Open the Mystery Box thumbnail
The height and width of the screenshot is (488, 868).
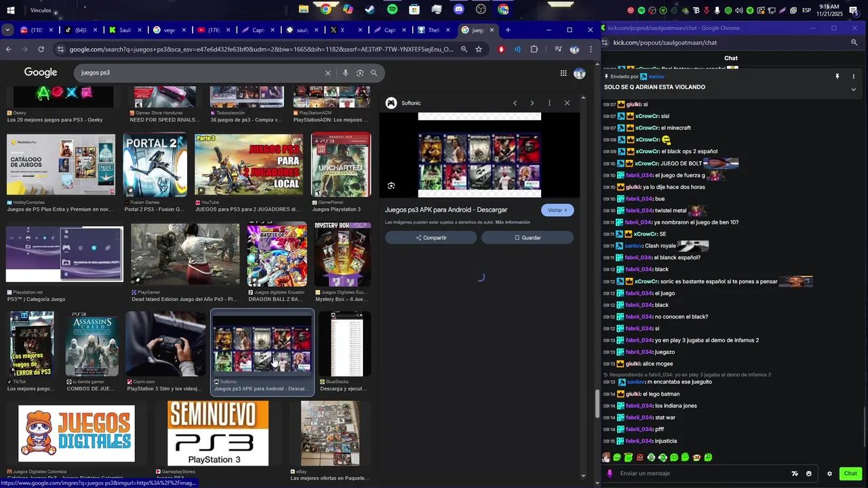coord(342,255)
